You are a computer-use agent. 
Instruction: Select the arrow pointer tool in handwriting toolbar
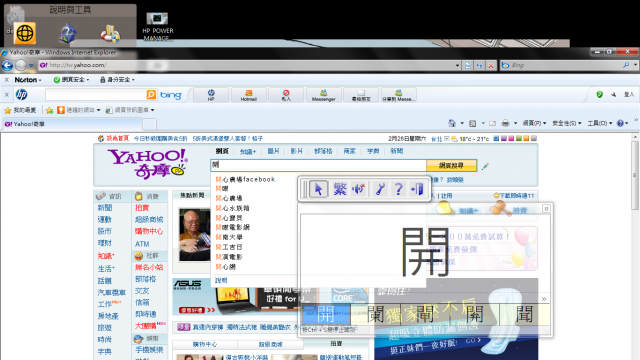tap(318, 189)
